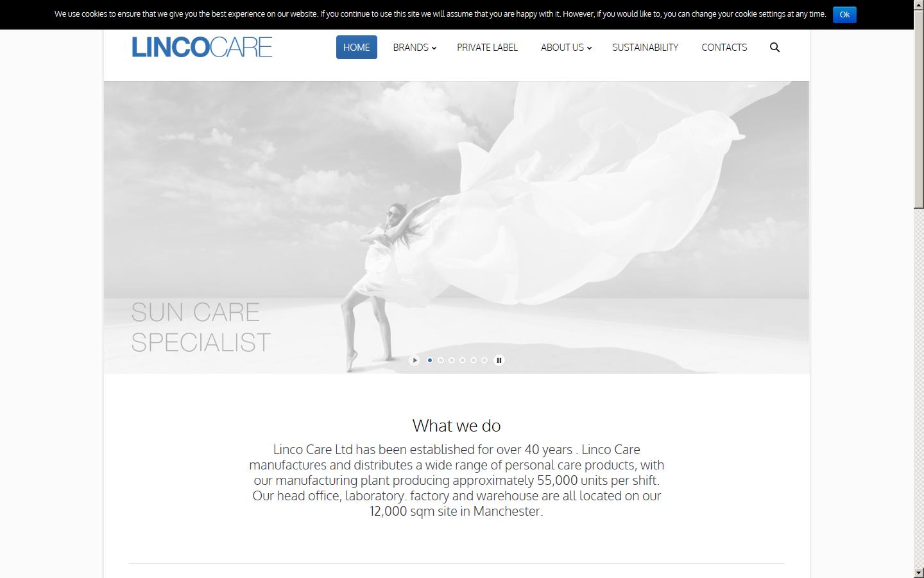This screenshot has width=924, height=578.
Task: Click the LINCOCARE logo
Action: click(x=201, y=46)
